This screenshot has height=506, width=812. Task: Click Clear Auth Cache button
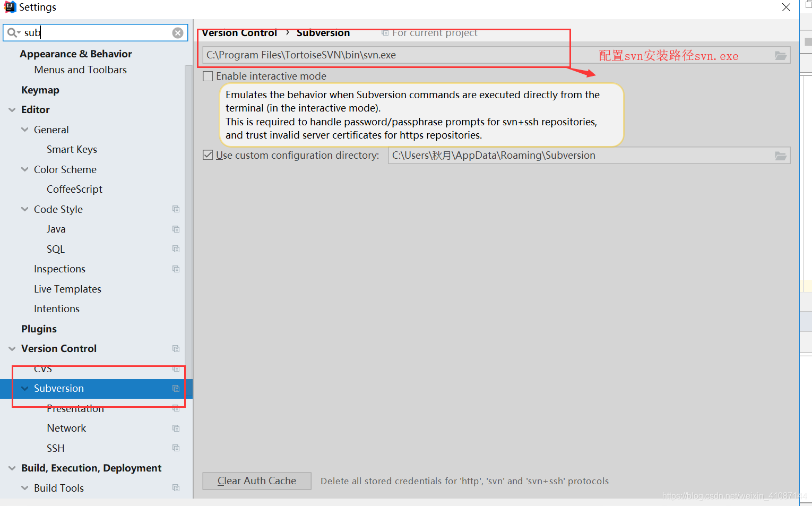click(257, 481)
